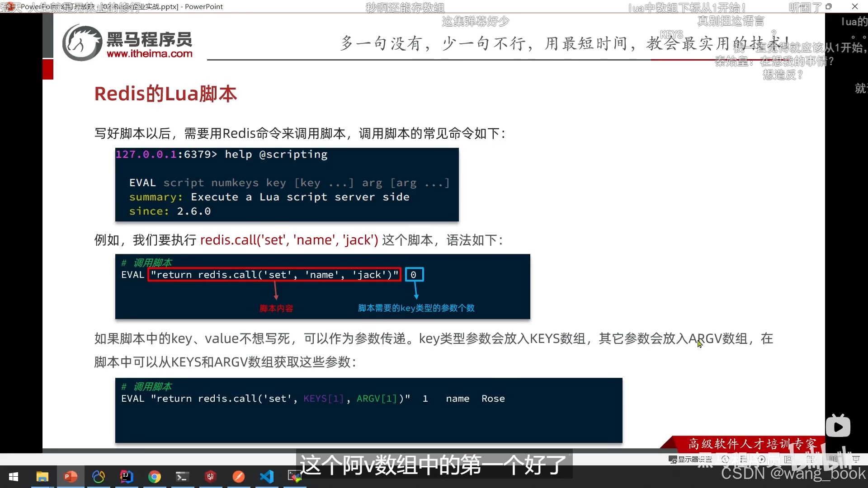Open Google Chrome from taskbar
This screenshot has height=488, width=868.
(x=155, y=477)
